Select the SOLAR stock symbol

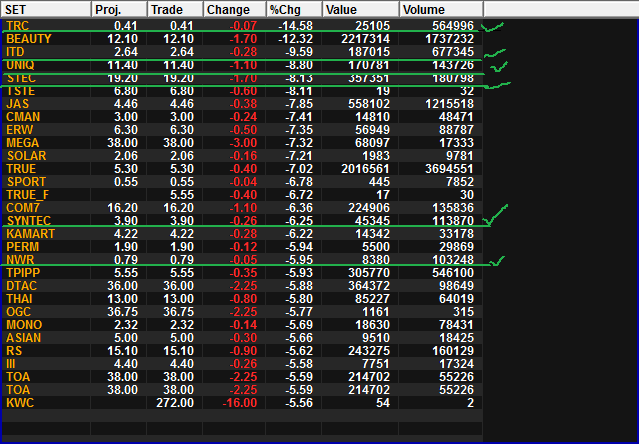click(x=26, y=156)
